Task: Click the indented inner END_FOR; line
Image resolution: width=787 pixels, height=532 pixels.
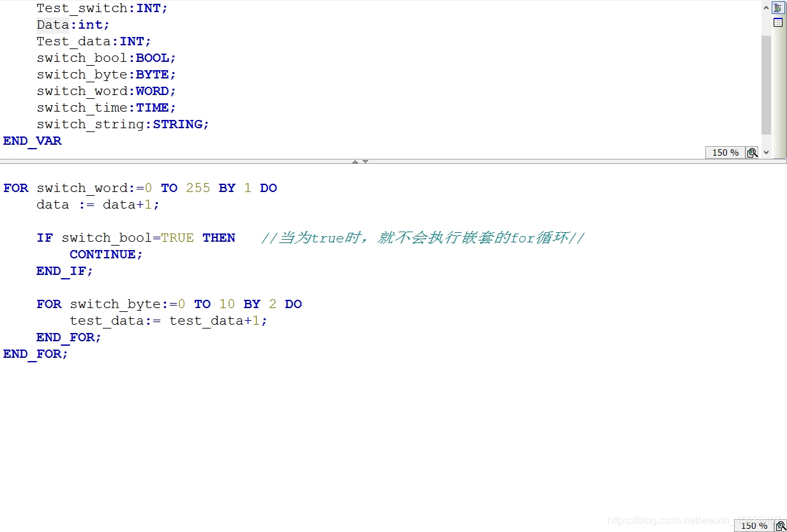Action: (69, 337)
